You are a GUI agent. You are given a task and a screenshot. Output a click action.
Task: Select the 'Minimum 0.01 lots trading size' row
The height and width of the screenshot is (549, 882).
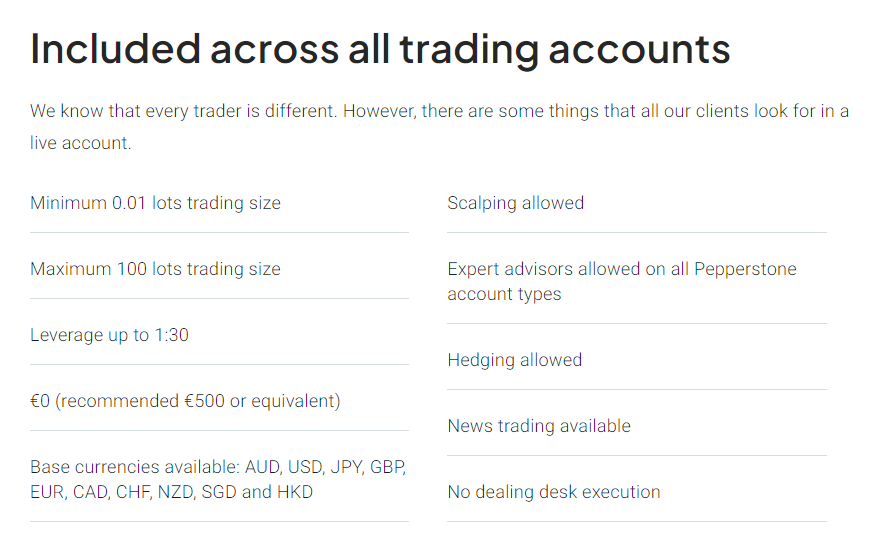[155, 203]
